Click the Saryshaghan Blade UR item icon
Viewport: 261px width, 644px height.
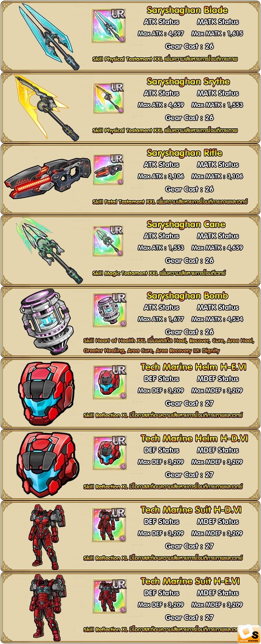pyautogui.click(x=108, y=26)
